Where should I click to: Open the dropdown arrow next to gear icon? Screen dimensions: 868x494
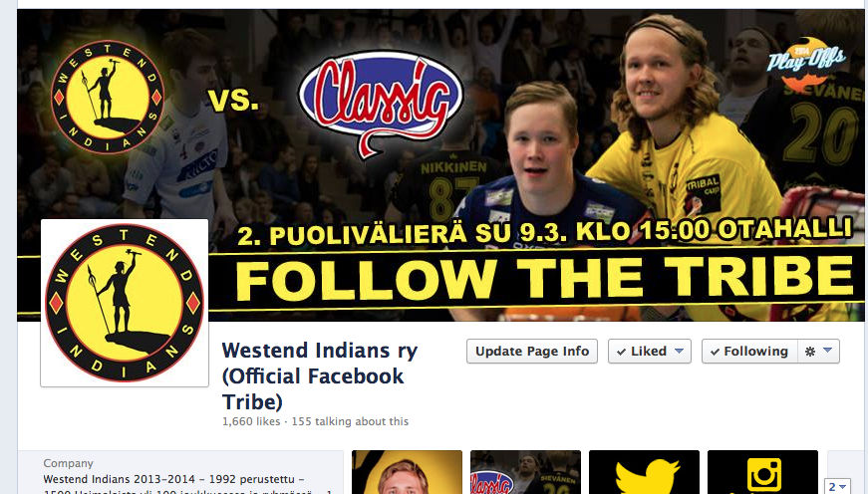tap(827, 351)
